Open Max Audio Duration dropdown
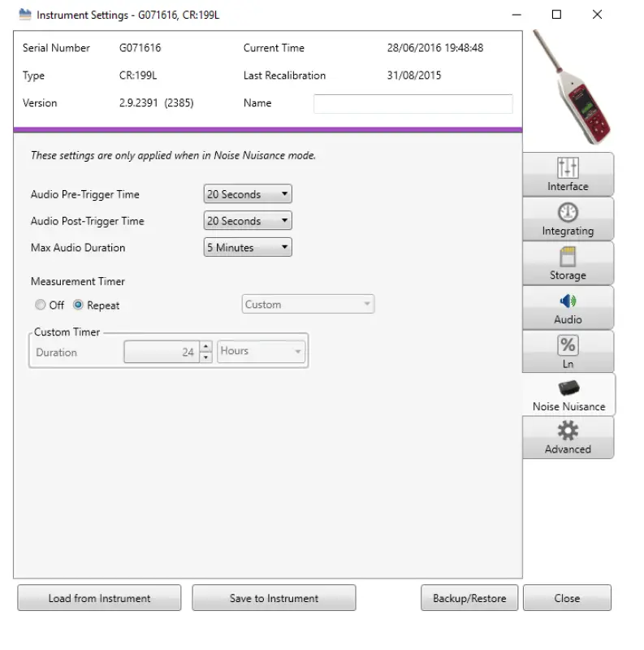Viewport: 644px width, 650px height. (248, 247)
